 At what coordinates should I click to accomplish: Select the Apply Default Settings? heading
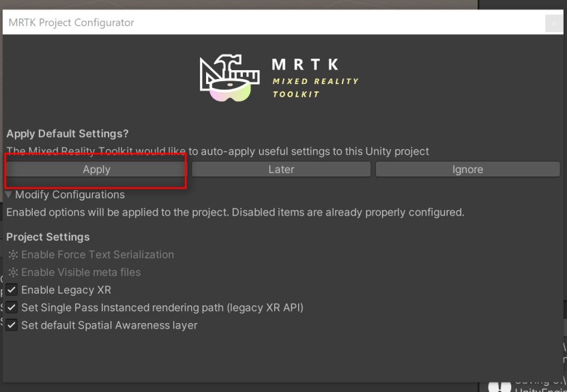(x=68, y=134)
